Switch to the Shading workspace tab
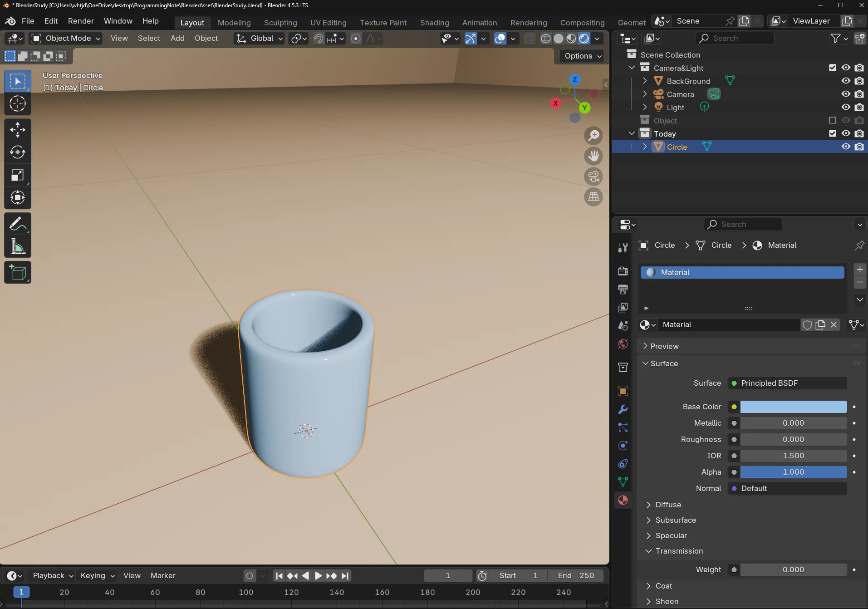 point(434,23)
